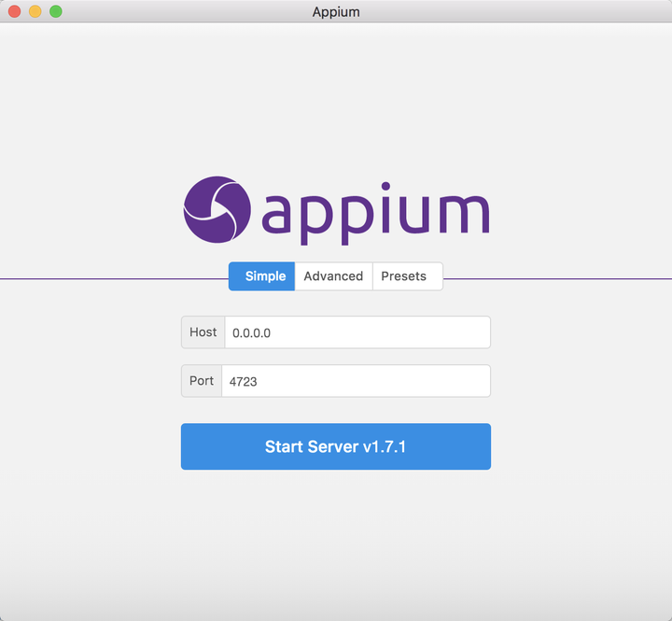Place cursor on the 4723 port value

point(244,381)
